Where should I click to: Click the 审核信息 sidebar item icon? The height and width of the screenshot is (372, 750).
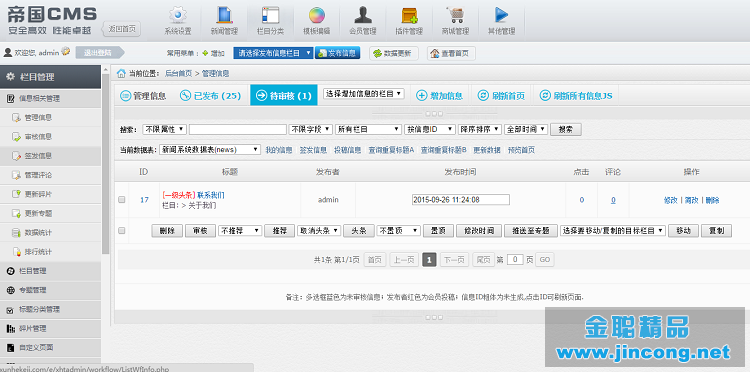click(x=16, y=137)
